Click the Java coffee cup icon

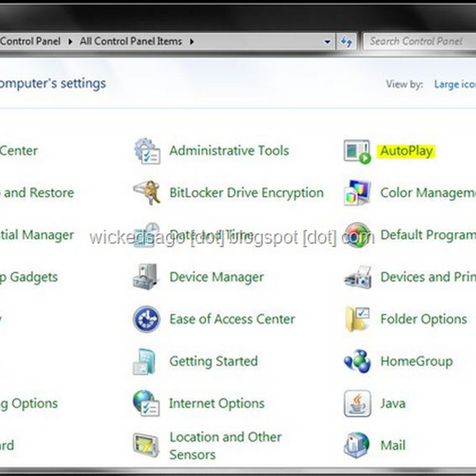pyautogui.click(x=358, y=403)
